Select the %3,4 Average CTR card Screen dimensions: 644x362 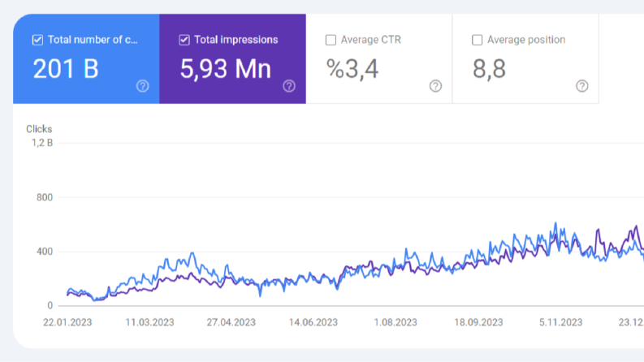379,58
